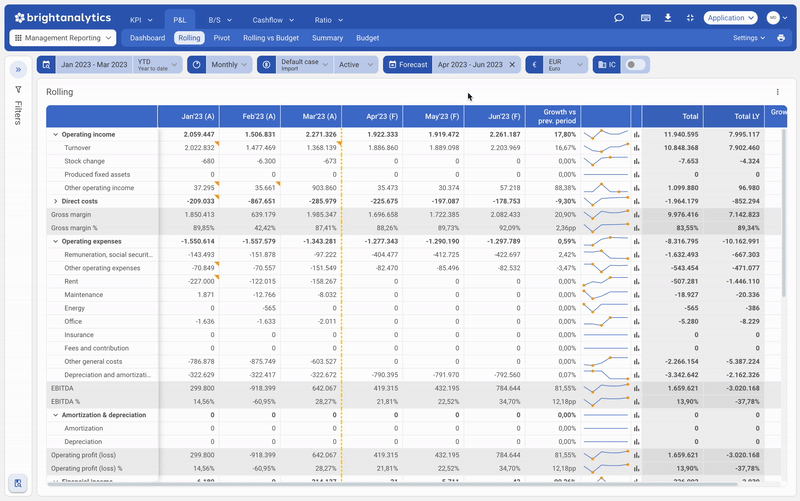Viewport: 800px width, 501px height.
Task: Click the three-dot menu of Rolling panel
Action: [x=778, y=92]
